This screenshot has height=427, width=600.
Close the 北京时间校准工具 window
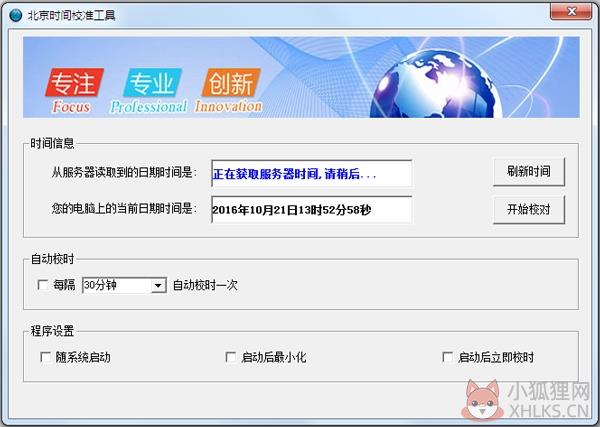tap(571, 12)
